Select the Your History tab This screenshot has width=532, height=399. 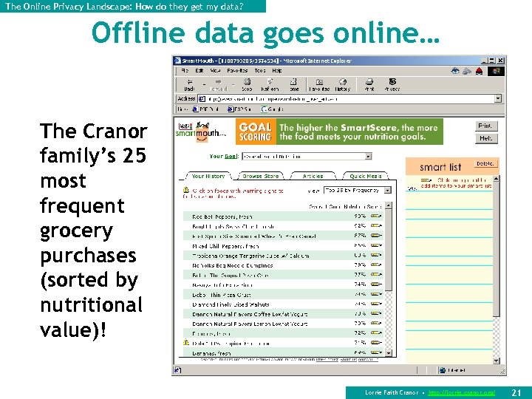pyautogui.click(x=208, y=176)
